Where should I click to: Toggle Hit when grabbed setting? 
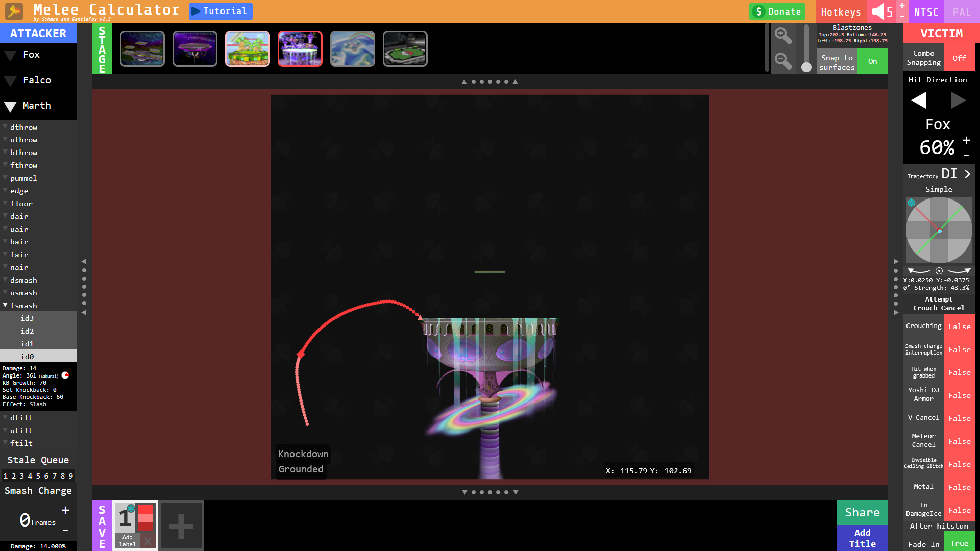coord(960,372)
